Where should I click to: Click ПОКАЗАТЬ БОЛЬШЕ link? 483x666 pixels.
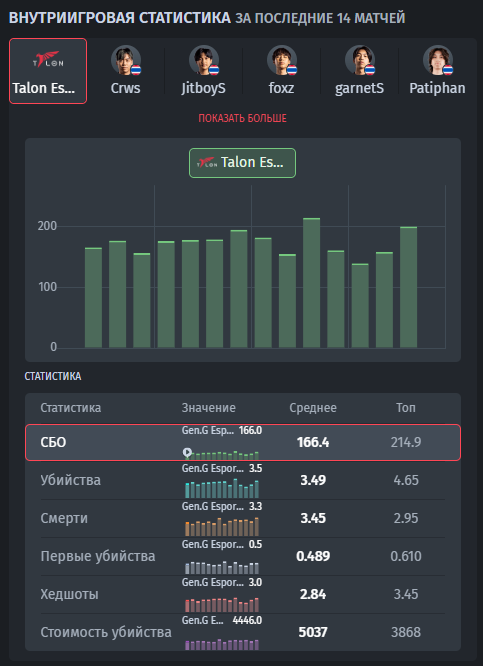[243, 119]
